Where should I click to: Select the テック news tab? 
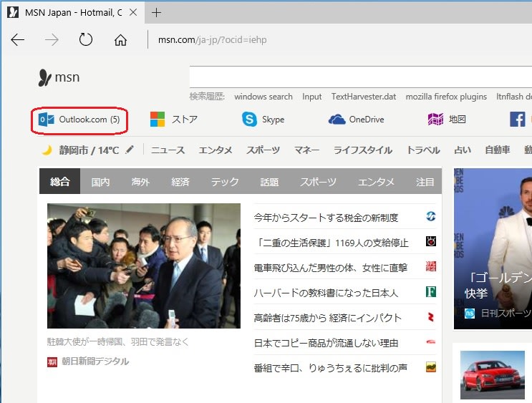(225, 182)
